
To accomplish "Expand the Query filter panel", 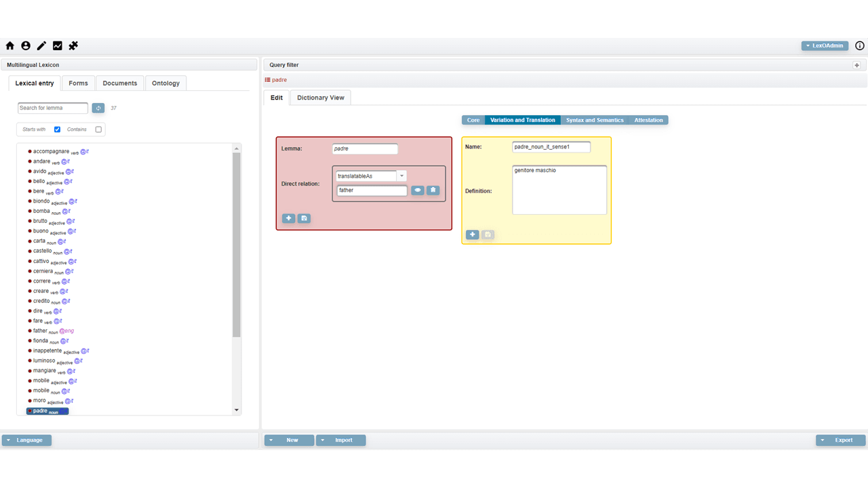I will pos(856,65).
